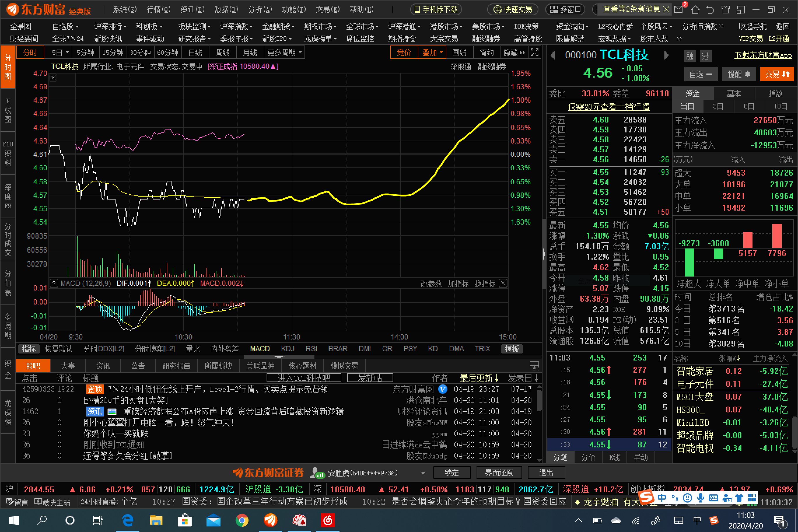This screenshot has width=798, height=532.
Task: Switch to 基本 info tab
Action: 734,93
